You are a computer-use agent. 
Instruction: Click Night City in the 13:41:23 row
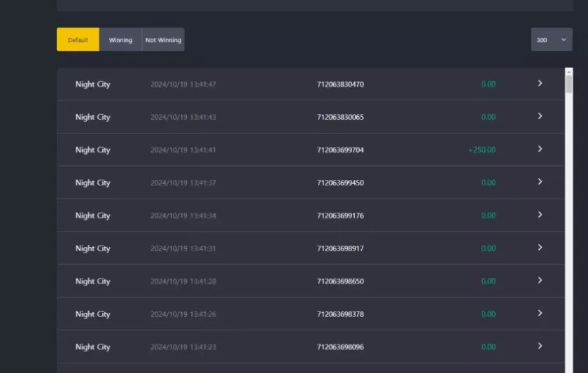coord(92,347)
